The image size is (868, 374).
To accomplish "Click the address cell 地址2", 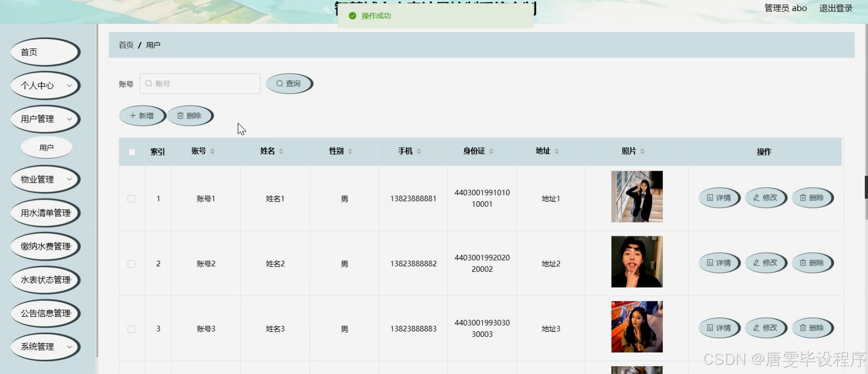I will [551, 264].
